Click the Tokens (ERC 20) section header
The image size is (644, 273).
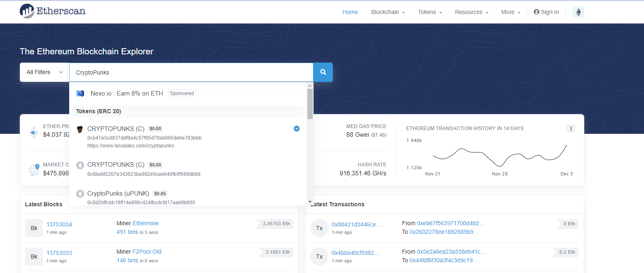188,111
